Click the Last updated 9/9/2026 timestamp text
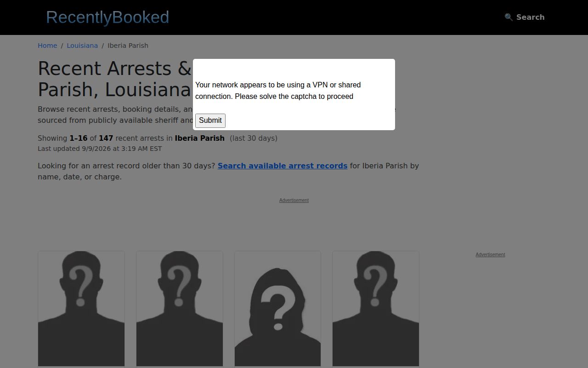Image resolution: width=588 pixels, height=368 pixels. coord(100,149)
